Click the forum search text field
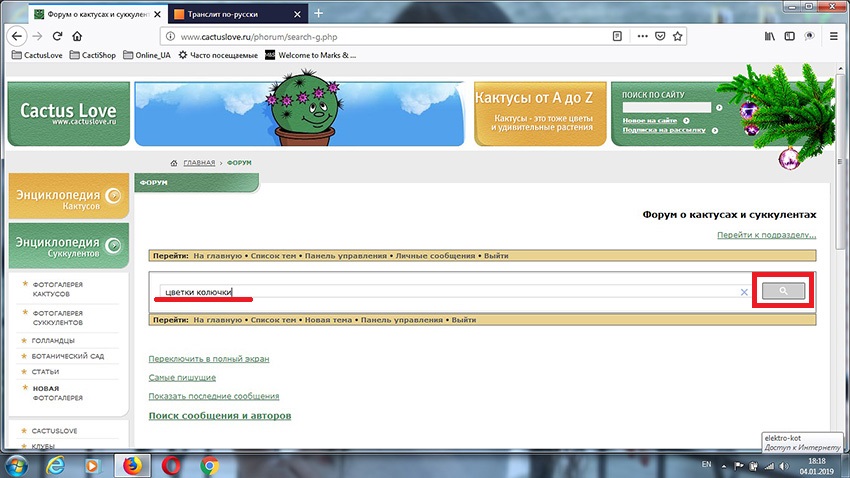Image resolution: width=850 pixels, height=478 pixels. tap(450, 292)
